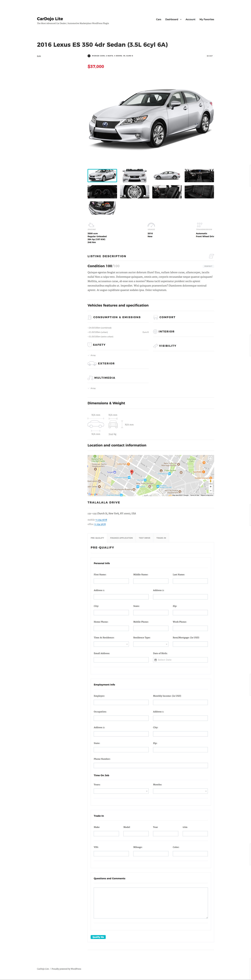251x980 pixels.
Task: Click the Rent/Mortgage input field
Action: [190, 644]
